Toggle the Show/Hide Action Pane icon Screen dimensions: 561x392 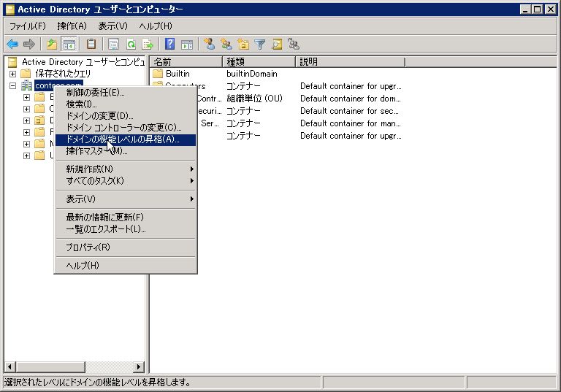[187, 45]
